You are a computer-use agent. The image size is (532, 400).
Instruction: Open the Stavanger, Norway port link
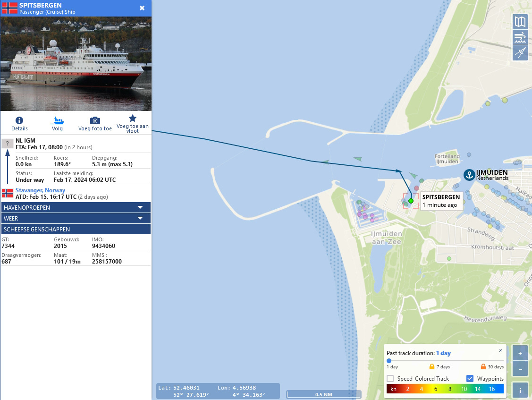(41, 190)
